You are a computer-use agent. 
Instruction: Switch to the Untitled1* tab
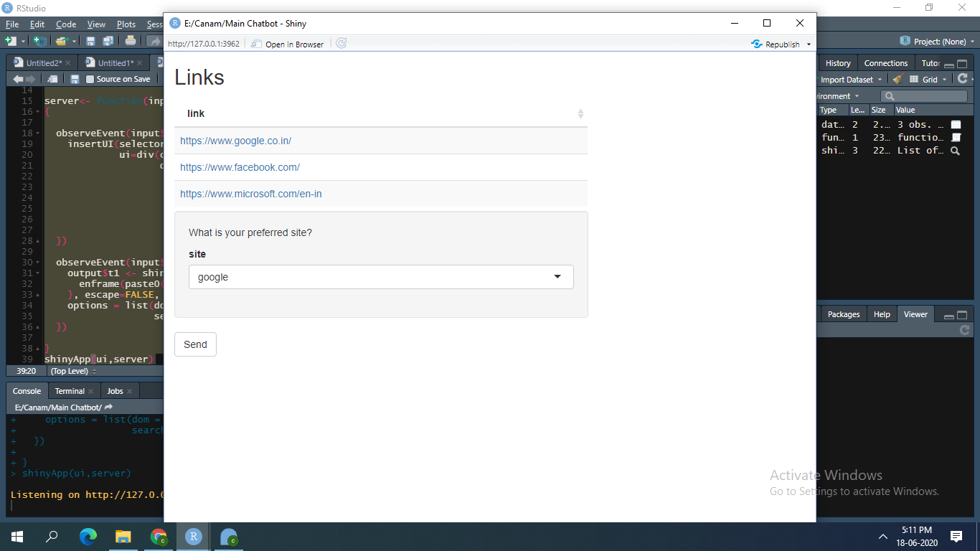point(114,63)
